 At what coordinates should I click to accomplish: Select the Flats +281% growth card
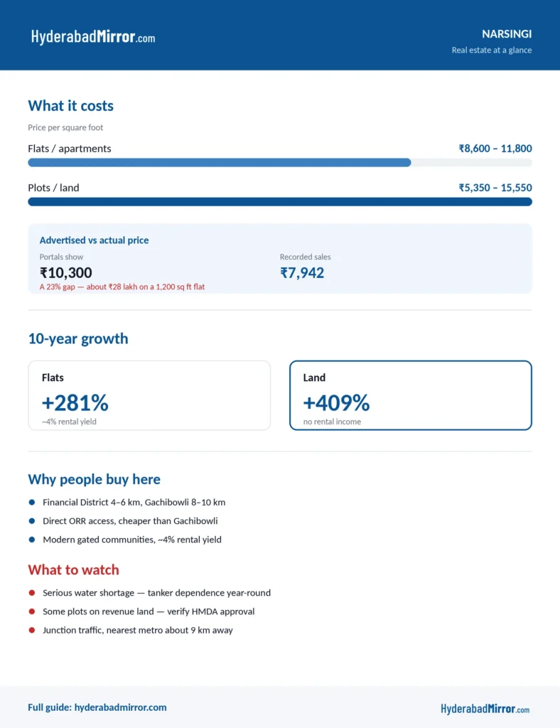tap(149, 395)
